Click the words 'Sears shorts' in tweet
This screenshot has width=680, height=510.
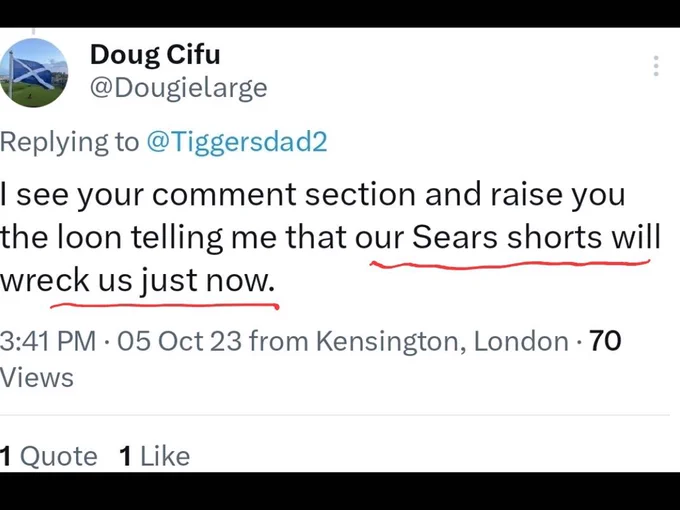(x=507, y=237)
